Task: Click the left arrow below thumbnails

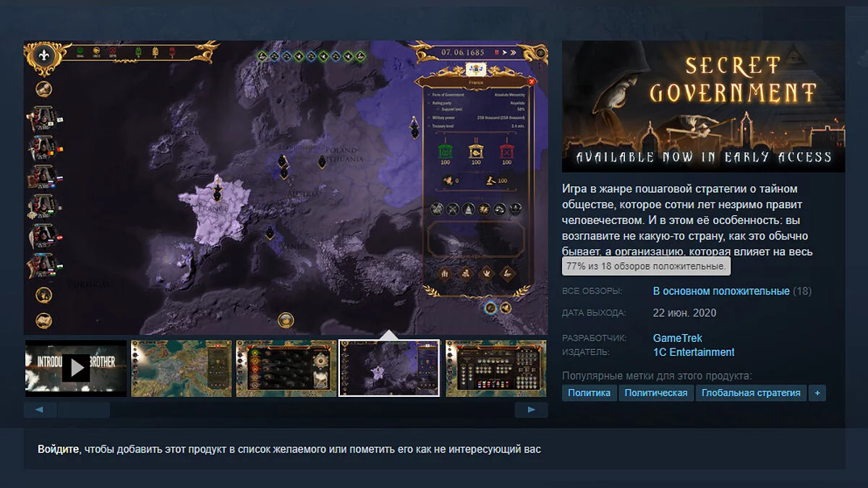Action: (x=40, y=410)
